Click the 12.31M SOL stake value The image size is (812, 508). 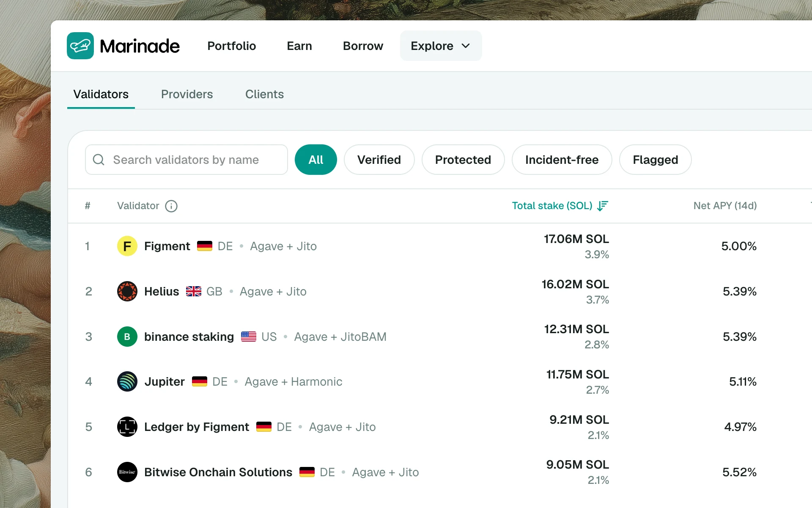[x=576, y=329]
